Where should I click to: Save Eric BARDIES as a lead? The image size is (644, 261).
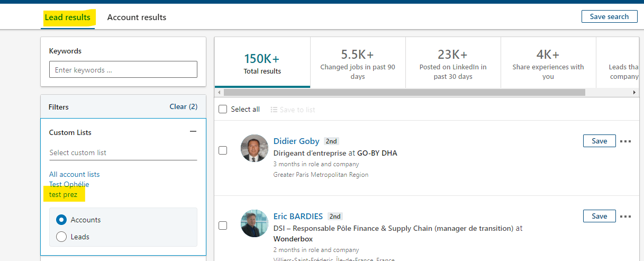pos(599,216)
